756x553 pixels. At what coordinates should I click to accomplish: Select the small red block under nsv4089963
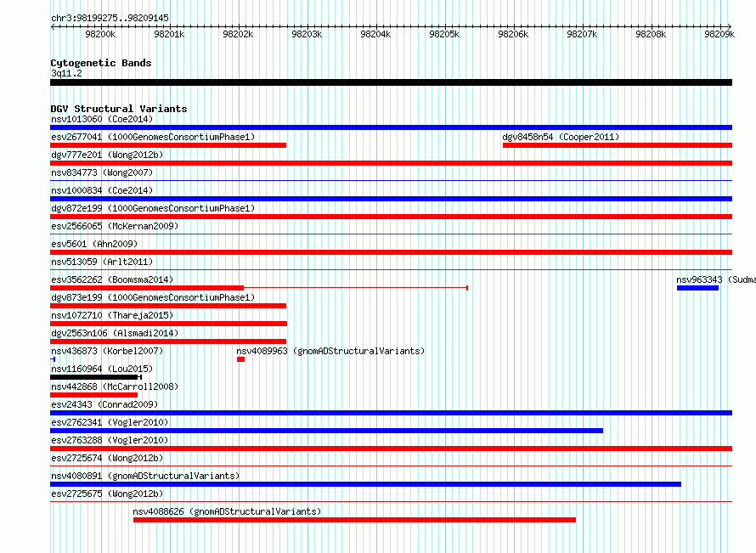click(x=240, y=359)
